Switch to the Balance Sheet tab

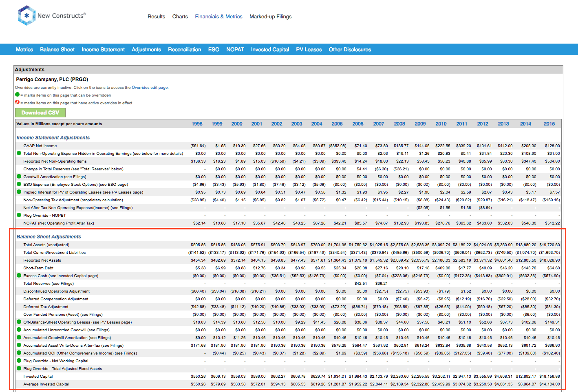tap(57, 50)
